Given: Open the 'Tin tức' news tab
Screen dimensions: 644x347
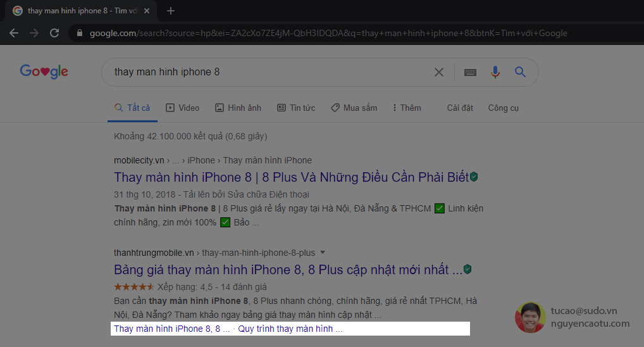Looking at the screenshot, I should (296, 108).
